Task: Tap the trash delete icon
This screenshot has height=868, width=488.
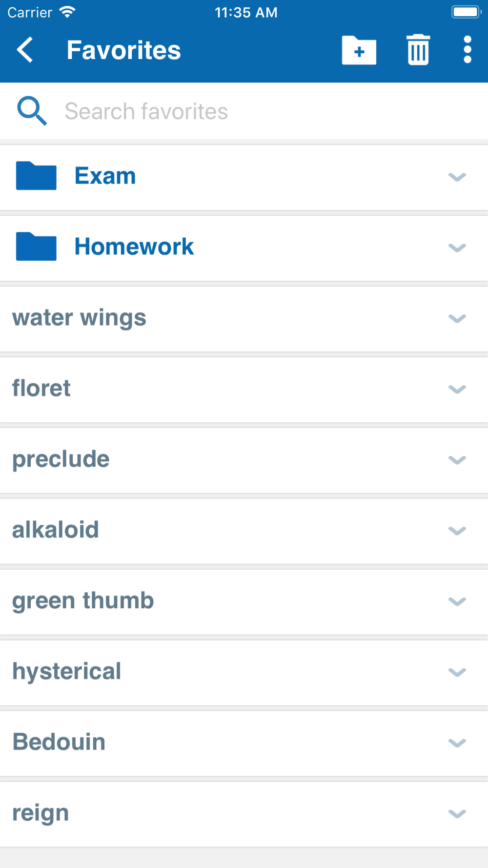Action: coord(418,50)
